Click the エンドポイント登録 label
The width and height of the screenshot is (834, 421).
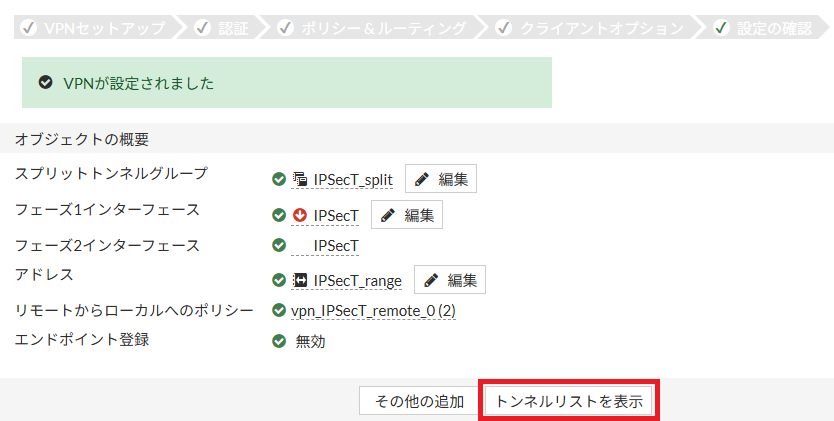tap(82, 339)
